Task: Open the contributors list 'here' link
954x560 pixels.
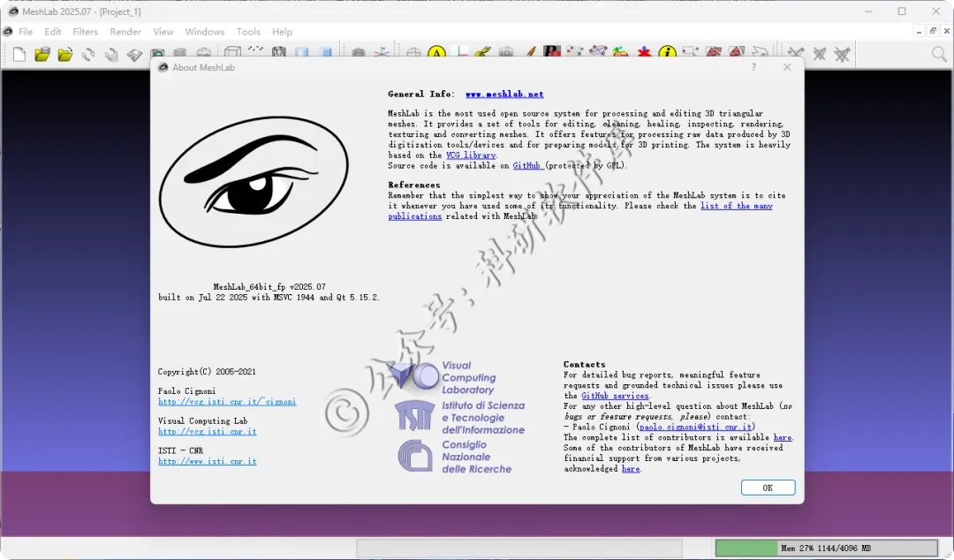Action: (x=783, y=437)
